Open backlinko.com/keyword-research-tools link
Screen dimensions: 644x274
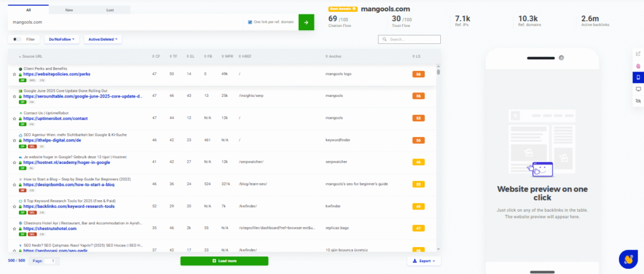[69, 206]
